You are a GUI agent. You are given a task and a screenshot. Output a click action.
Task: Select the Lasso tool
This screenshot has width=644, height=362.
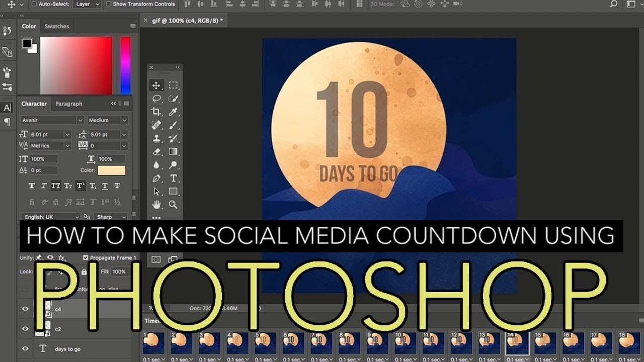point(156,99)
